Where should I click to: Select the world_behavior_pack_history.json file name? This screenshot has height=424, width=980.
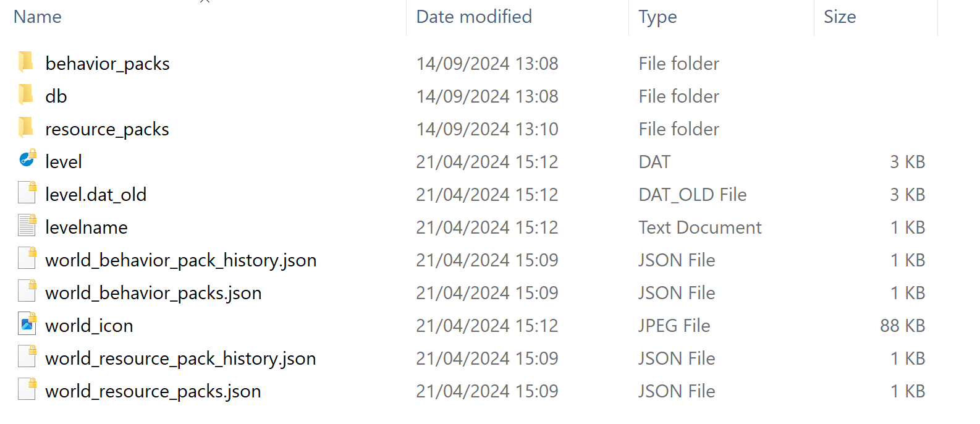click(x=180, y=260)
